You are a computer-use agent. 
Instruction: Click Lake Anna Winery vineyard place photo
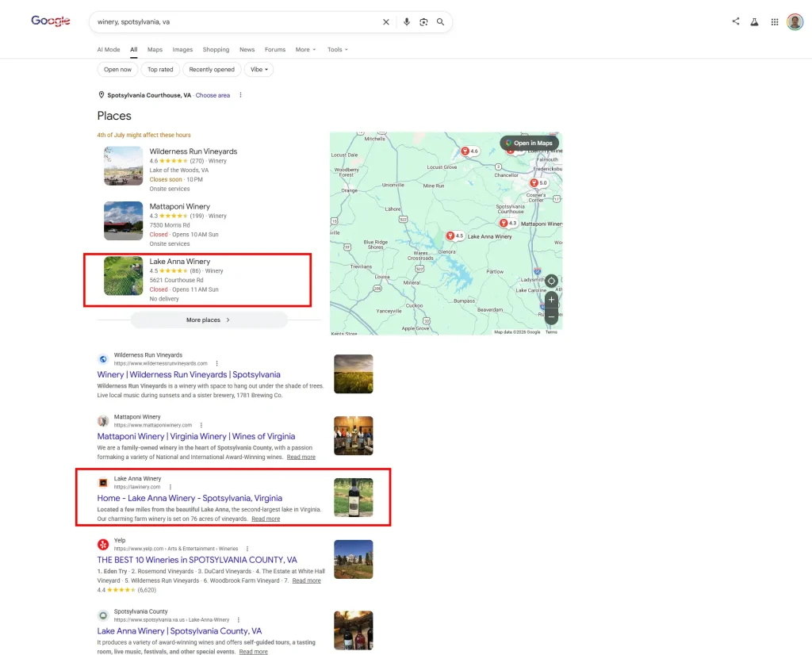pos(123,276)
